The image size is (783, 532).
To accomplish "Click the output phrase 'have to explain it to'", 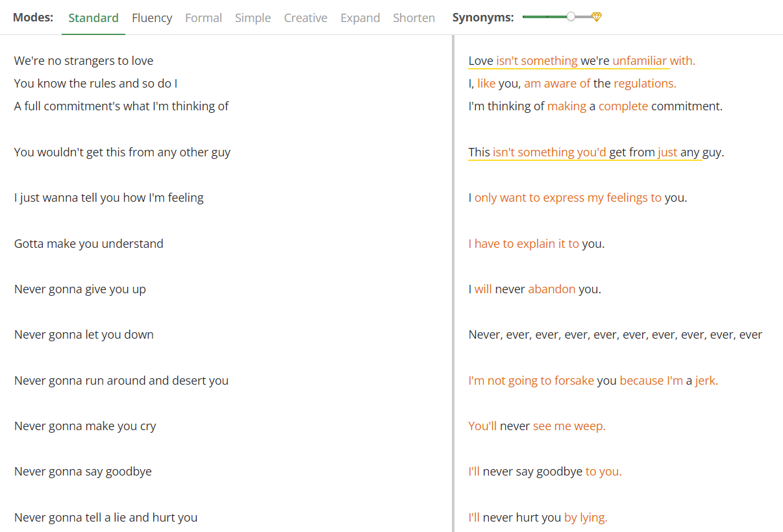I will click(527, 243).
